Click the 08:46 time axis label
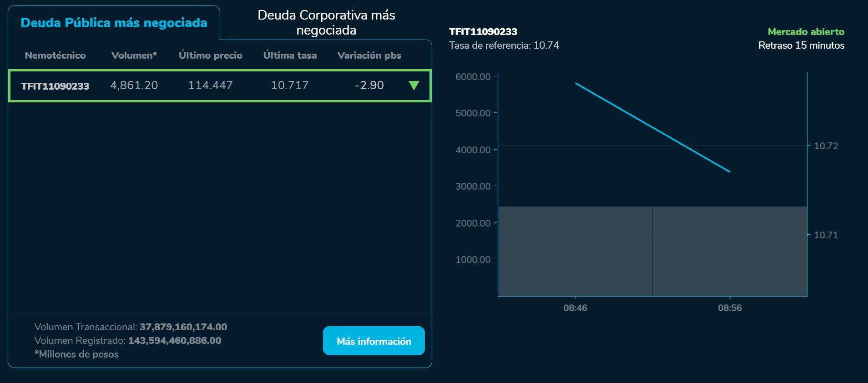The height and width of the screenshot is (383, 868). 575,308
